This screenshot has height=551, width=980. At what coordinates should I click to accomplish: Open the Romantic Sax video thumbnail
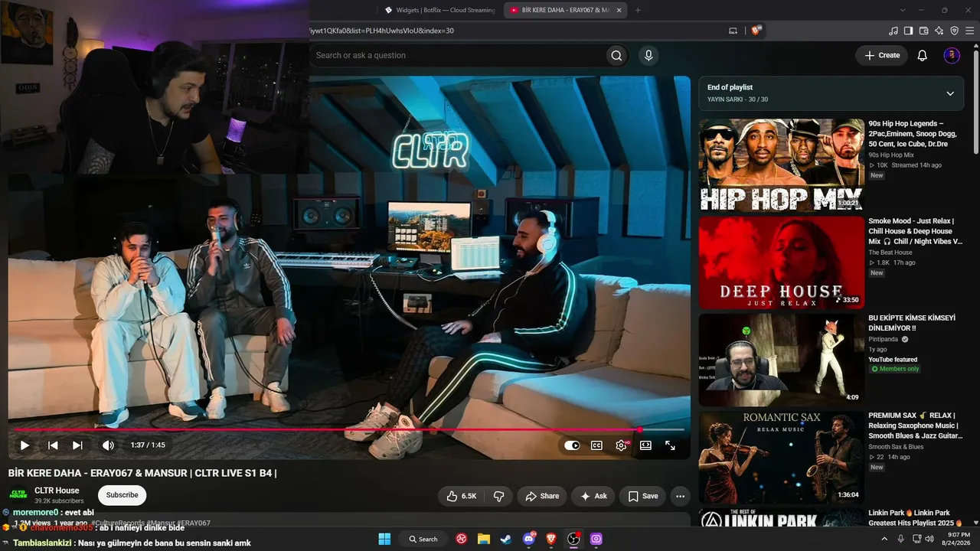(x=781, y=458)
